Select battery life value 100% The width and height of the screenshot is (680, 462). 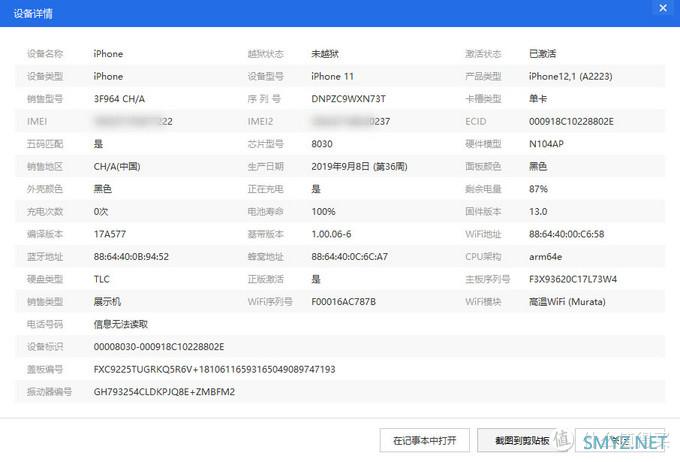[324, 212]
